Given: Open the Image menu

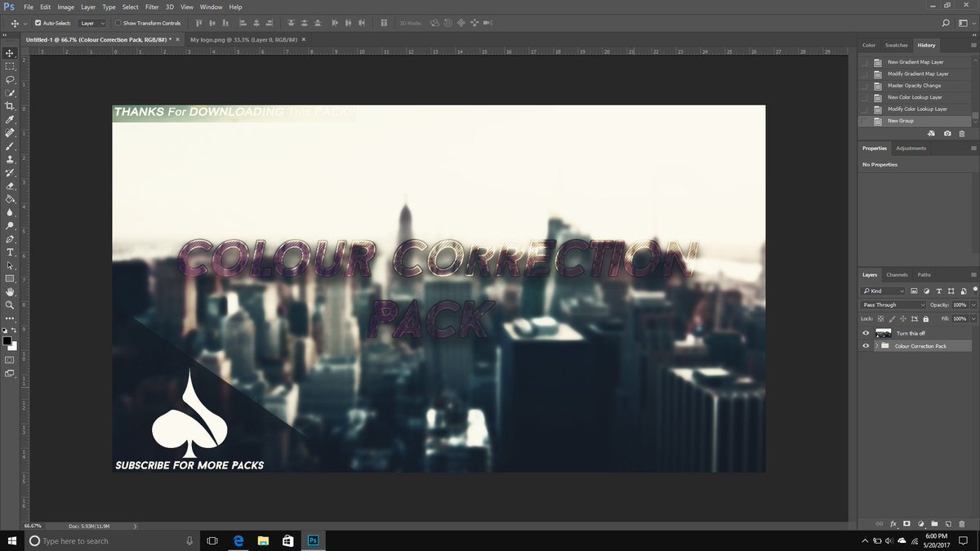Looking at the screenshot, I should point(65,7).
